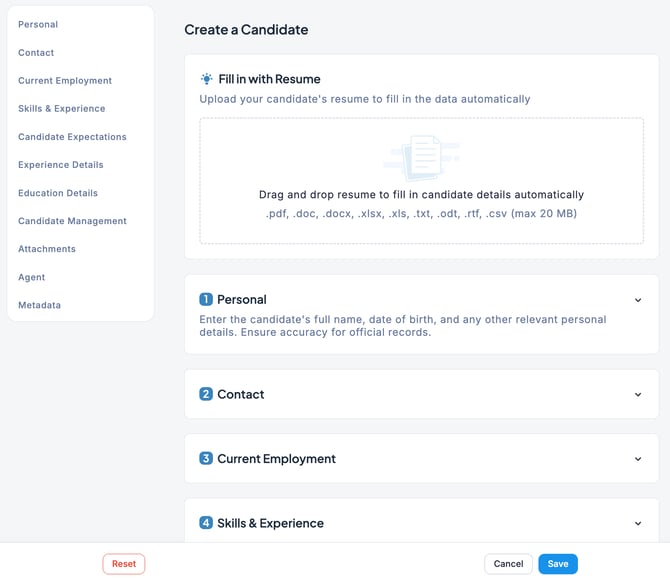Jump to Metadata in the sidebar
670x578 pixels.
click(39, 305)
